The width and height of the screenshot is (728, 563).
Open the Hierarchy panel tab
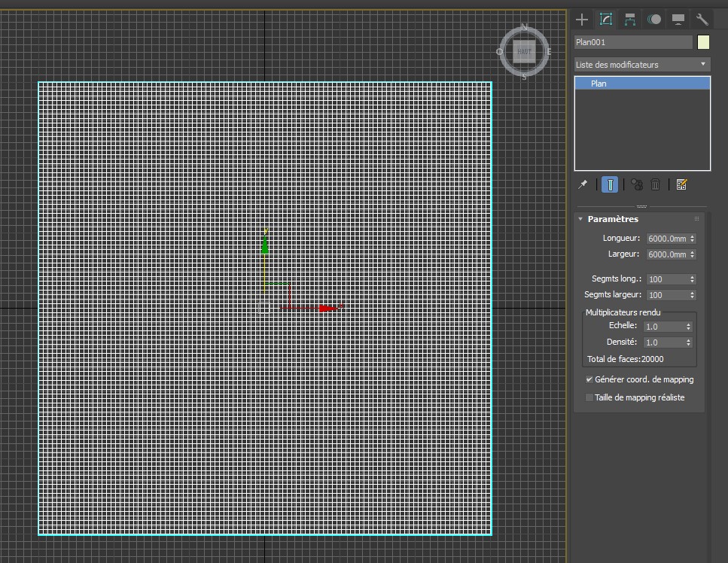pyautogui.click(x=630, y=20)
